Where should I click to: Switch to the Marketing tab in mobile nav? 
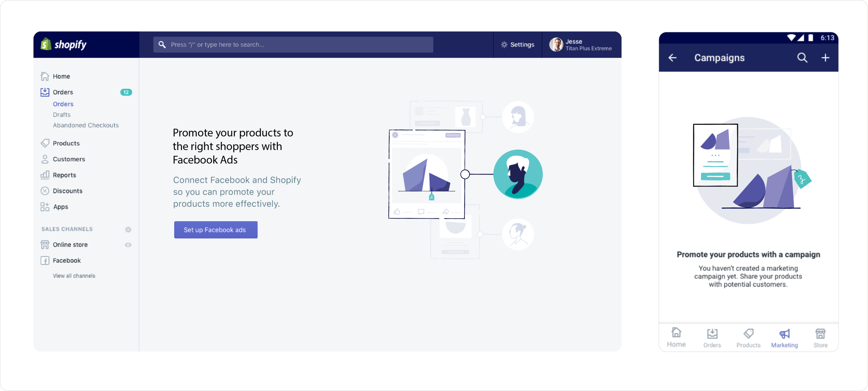pyautogui.click(x=784, y=338)
